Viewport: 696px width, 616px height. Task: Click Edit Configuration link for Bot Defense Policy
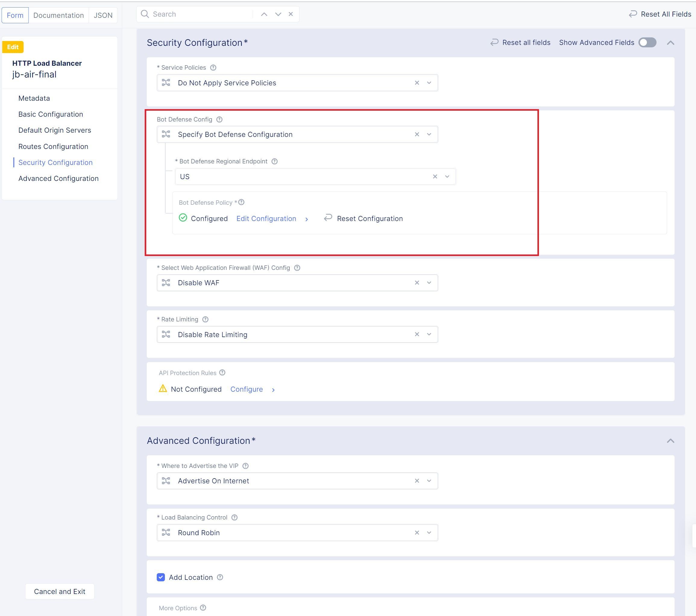(x=266, y=219)
